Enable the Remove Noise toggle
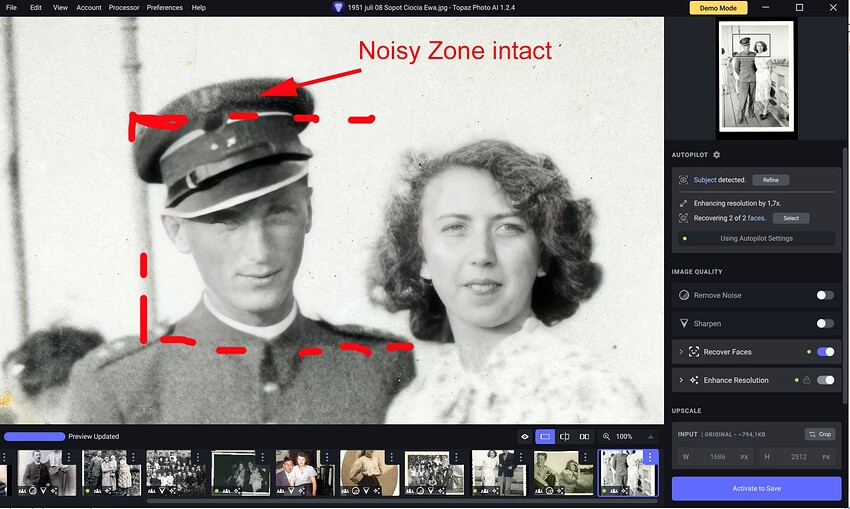The height and width of the screenshot is (509, 850). click(825, 296)
